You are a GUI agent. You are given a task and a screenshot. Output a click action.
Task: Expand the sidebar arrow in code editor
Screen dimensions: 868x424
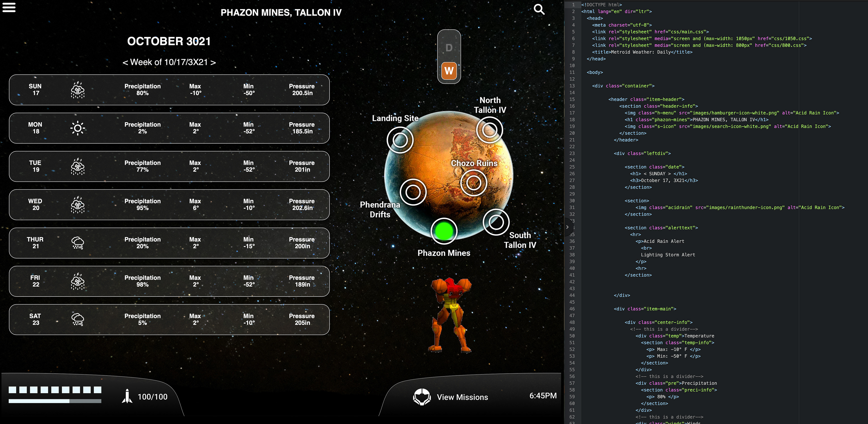click(567, 227)
